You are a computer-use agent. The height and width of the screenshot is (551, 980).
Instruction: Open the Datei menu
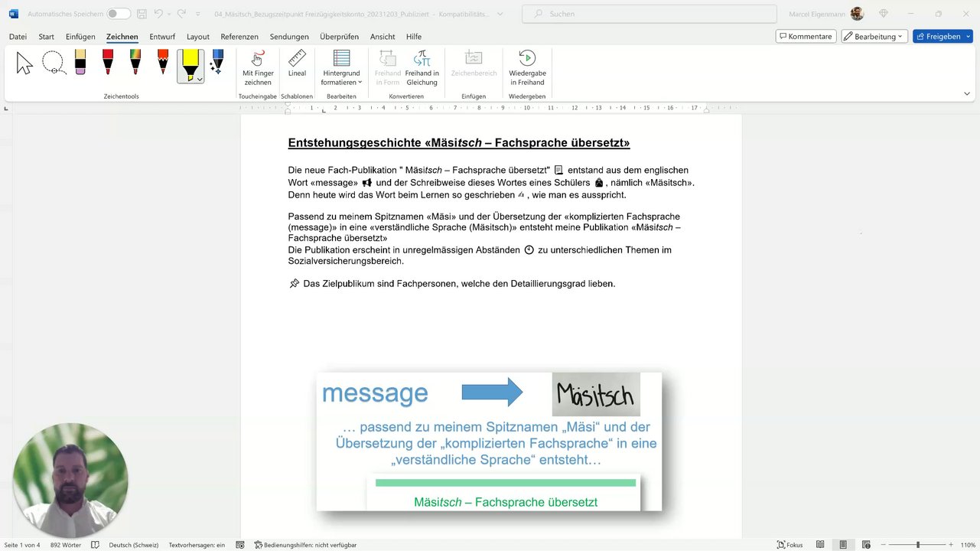pos(18,37)
